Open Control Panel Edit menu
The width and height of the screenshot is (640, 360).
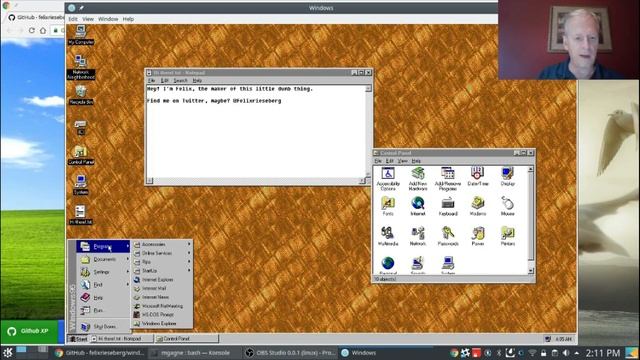coord(390,161)
